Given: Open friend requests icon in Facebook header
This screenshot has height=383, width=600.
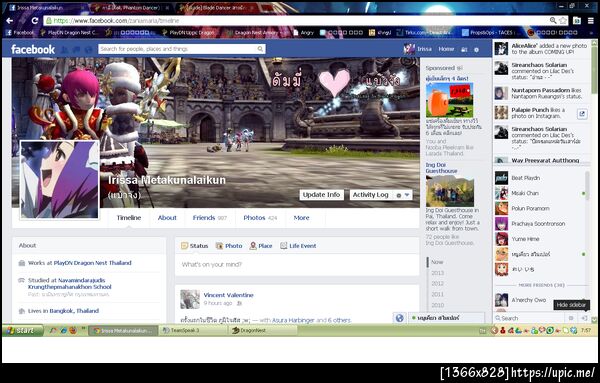Looking at the screenshot, I should [65, 50].
